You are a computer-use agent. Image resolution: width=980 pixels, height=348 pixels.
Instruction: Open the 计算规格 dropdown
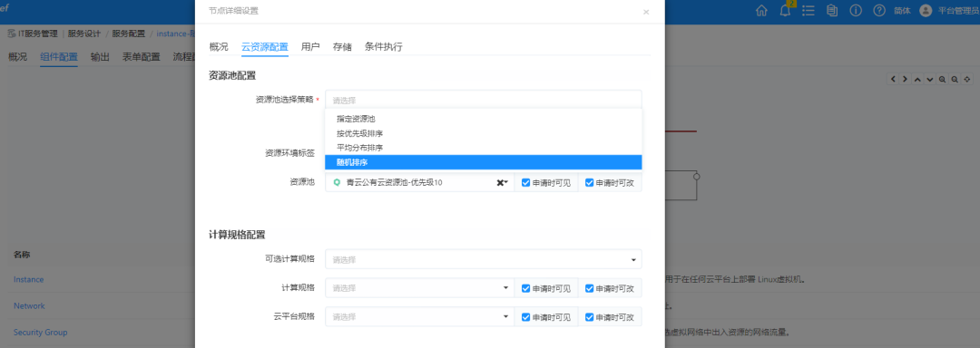[419, 288]
